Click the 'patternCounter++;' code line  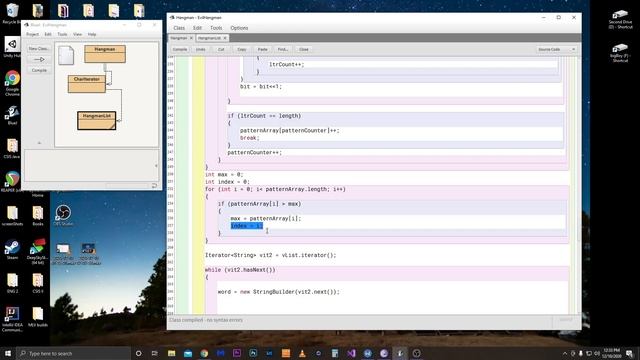[254, 153]
